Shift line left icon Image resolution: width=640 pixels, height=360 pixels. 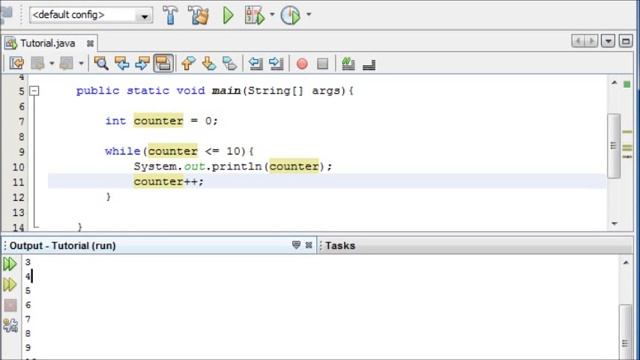[x=256, y=63]
